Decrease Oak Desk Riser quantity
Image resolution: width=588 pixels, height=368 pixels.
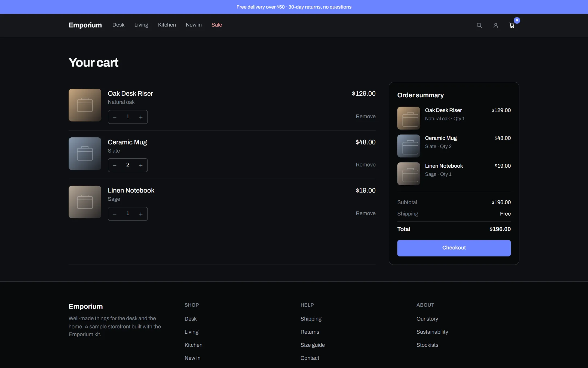tap(115, 117)
